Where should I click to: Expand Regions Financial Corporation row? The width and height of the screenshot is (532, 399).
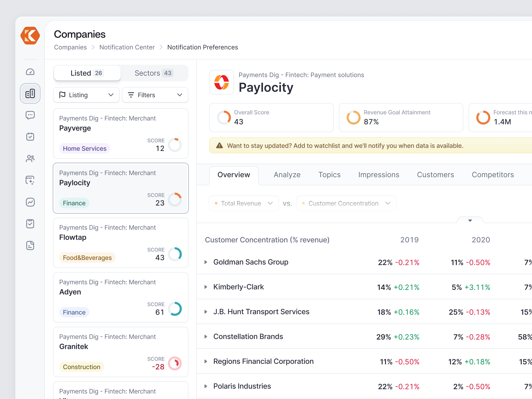(206, 361)
